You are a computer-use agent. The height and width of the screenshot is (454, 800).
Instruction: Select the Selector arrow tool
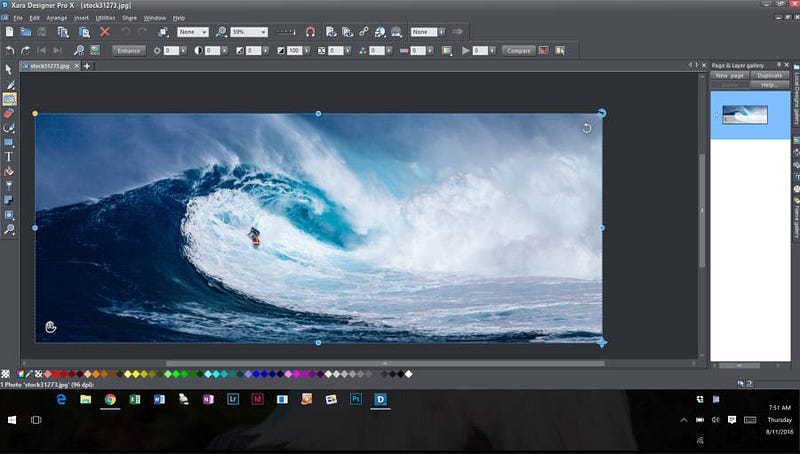coord(9,69)
